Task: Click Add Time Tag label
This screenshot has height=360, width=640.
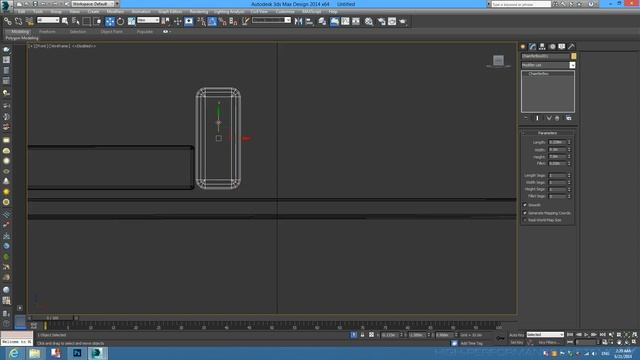Action: point(471,343)
